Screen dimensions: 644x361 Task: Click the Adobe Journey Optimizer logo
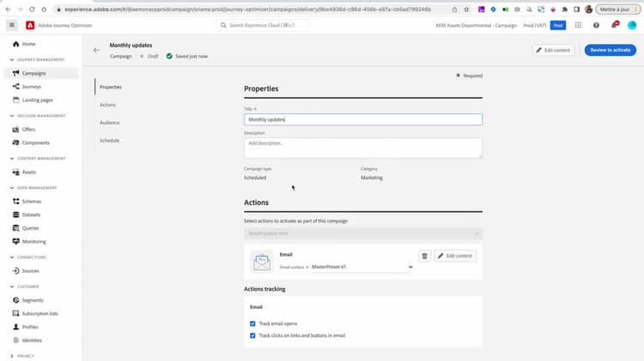30,26
